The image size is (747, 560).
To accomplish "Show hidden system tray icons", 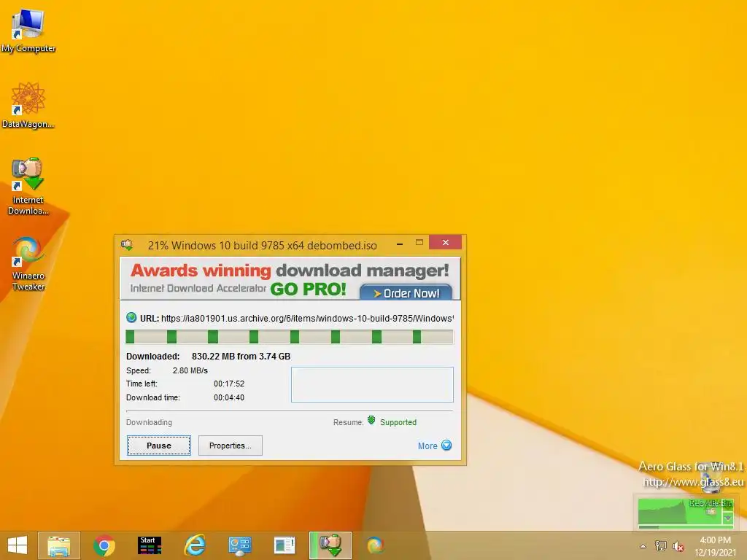I will tap(643, 546).
